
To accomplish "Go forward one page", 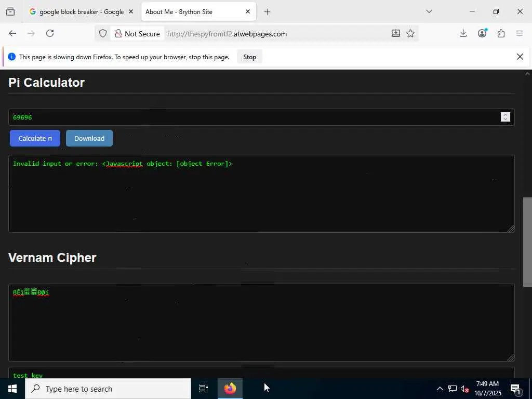I will (x=31, y=33).
